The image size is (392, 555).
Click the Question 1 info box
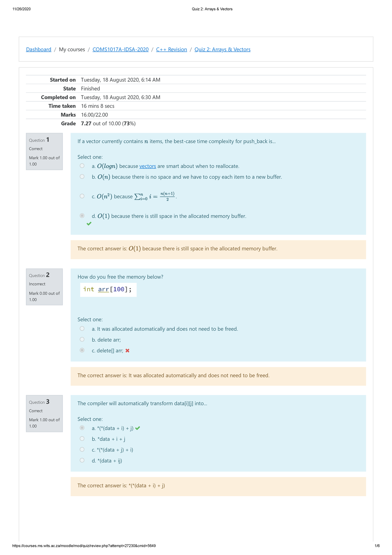coord(44,151)
